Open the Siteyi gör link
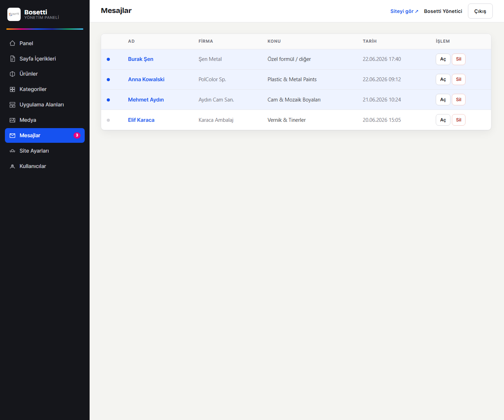 click(404, 11)
